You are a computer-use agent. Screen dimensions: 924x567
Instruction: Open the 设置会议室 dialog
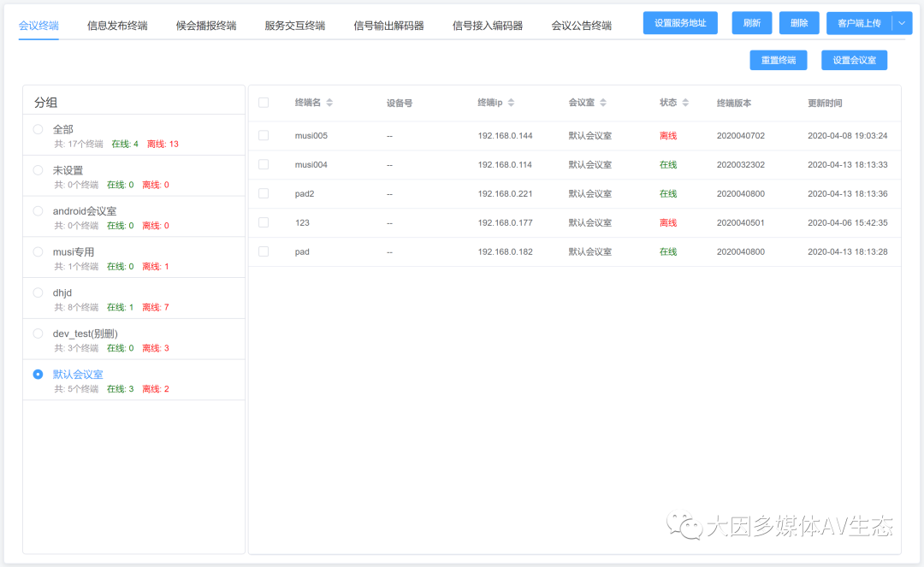point(856,60)
